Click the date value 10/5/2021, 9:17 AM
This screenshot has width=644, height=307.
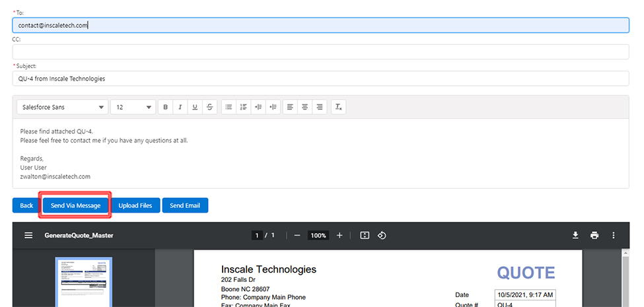[x=525, y=294]
